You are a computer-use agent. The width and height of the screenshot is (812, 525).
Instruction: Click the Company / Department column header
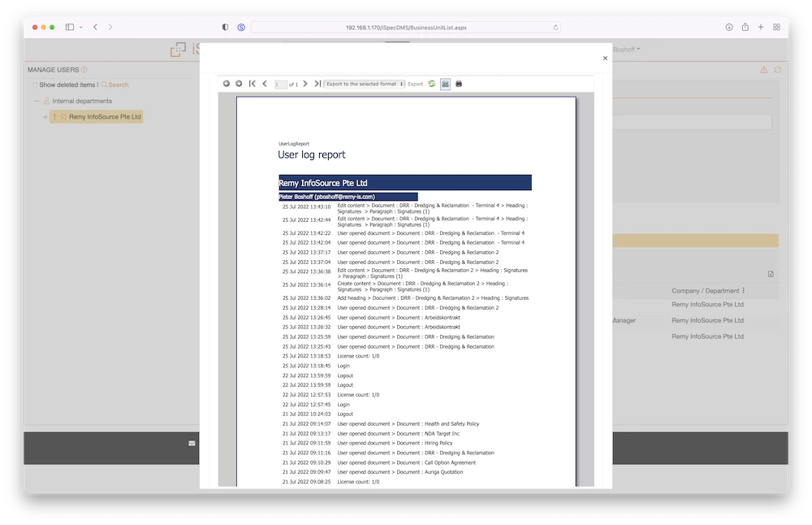[705, 291]
